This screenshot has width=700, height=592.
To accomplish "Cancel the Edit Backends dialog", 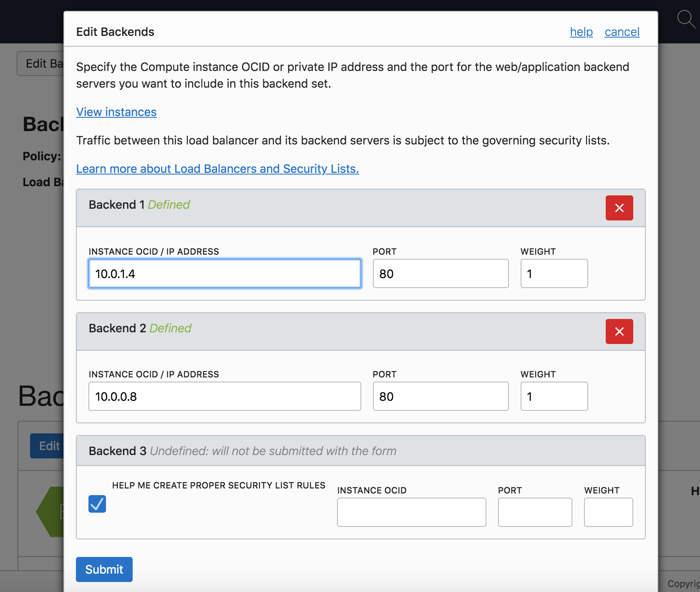I will pyautogui.click(x=622, y=32).
